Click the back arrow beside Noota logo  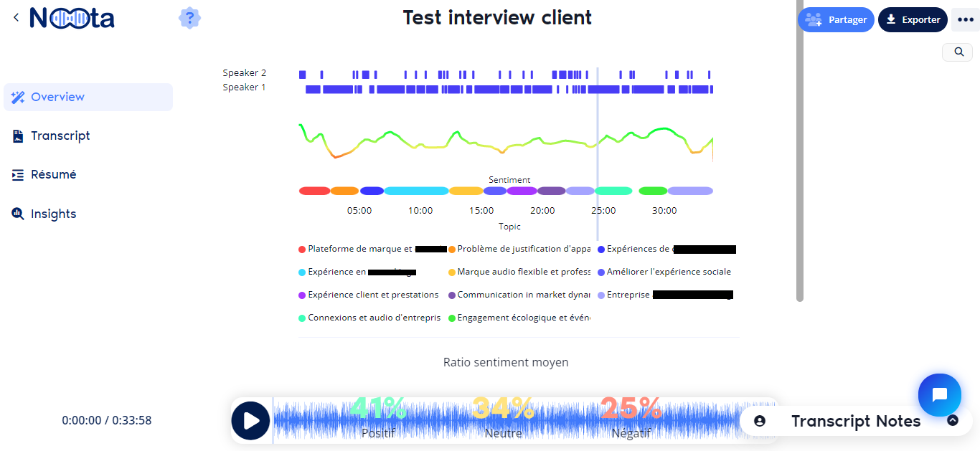(16, 18)
